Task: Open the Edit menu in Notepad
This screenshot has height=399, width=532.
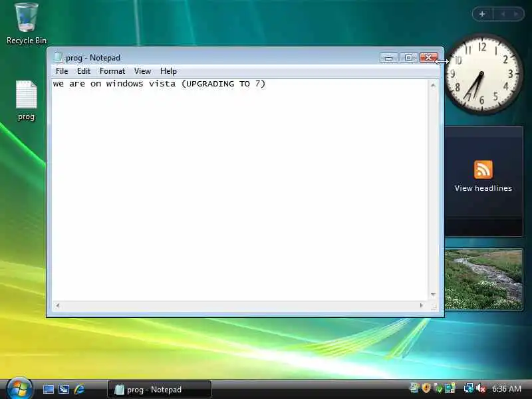Action: tap(84, 71)
